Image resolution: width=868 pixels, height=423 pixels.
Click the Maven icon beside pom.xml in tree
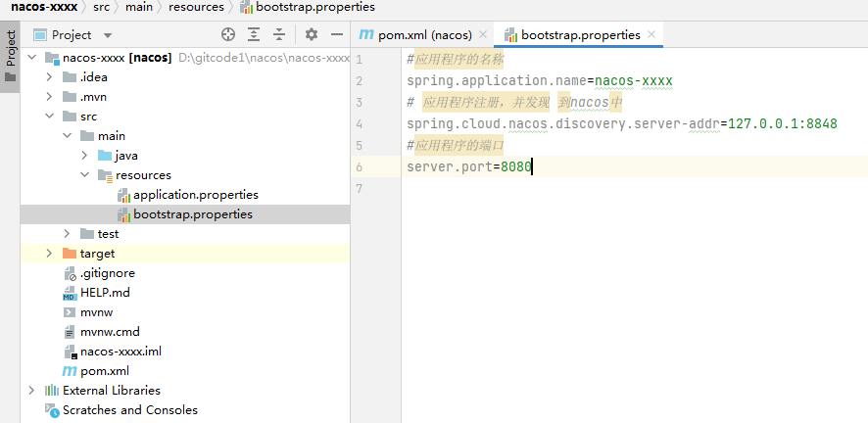click(x=70, y=371)
